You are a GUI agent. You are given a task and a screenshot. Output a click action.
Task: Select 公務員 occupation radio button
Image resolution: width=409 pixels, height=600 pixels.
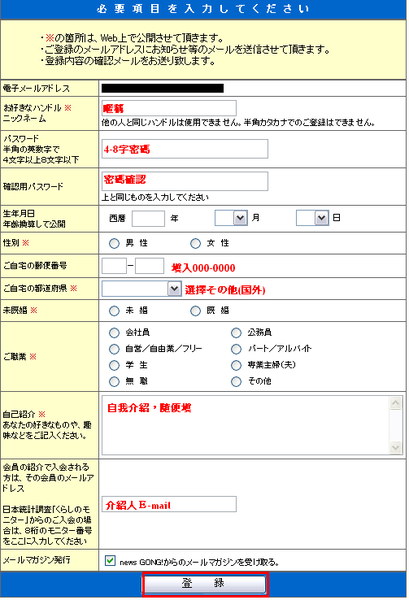pyautogui.click(x=236, y=333)
